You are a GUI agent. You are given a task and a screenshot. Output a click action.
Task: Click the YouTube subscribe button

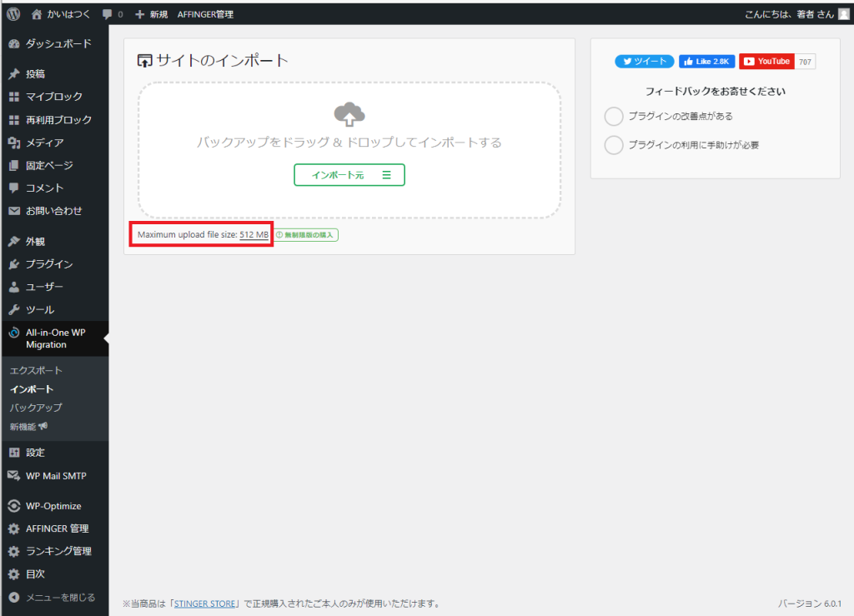pyautogui.click(x=767, y=62)
